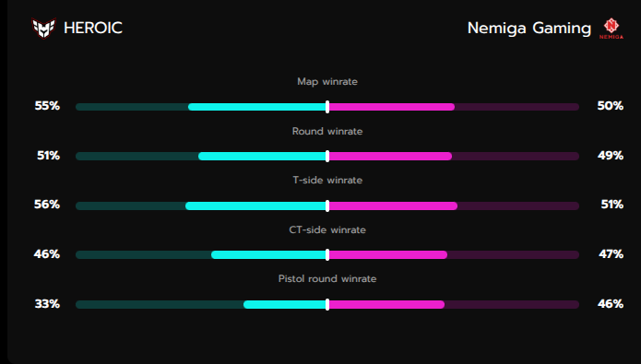Viewport: 641px width, 364px height.
Task: Click the Map winrate center marker
Action: coord(327,107)
